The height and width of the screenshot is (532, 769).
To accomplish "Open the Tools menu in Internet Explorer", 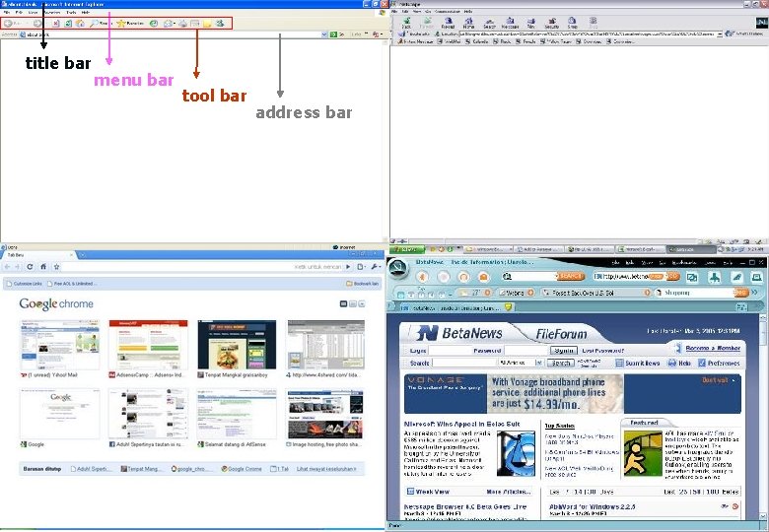I will 71,12.
